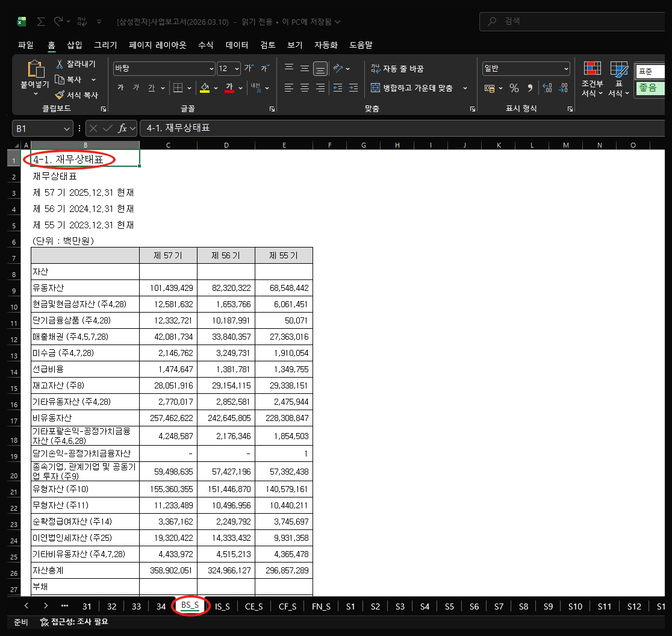Image resolution: width=672 pixels, height=636 pixels.
Task: Click the sheet tabs ellipsis button
Action: 64,605
